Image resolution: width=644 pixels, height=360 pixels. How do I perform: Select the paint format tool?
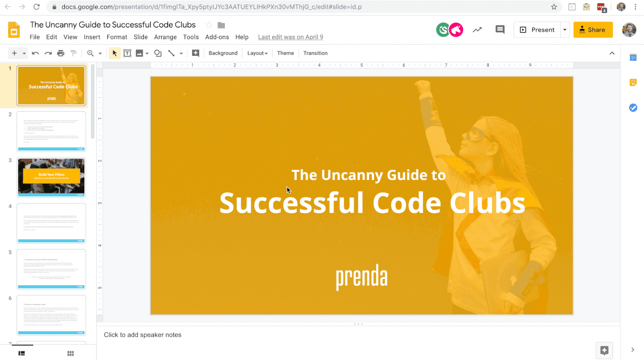74,53
